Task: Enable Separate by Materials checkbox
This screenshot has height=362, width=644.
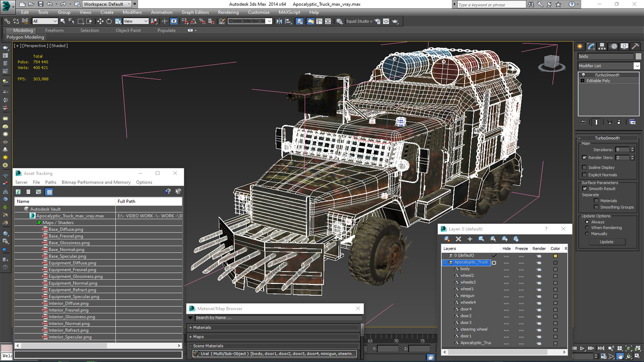Action: [x=596, y=201]
